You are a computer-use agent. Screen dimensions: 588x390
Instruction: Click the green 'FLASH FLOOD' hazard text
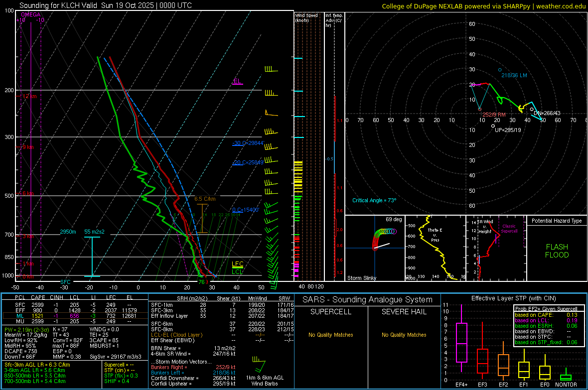(557, 251)
